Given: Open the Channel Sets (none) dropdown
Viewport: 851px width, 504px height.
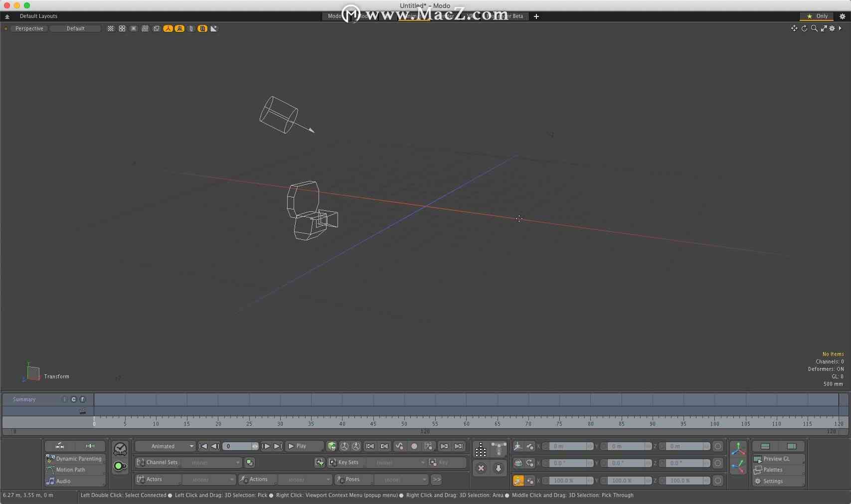Looking at the screenshot, I should point(211,463).
